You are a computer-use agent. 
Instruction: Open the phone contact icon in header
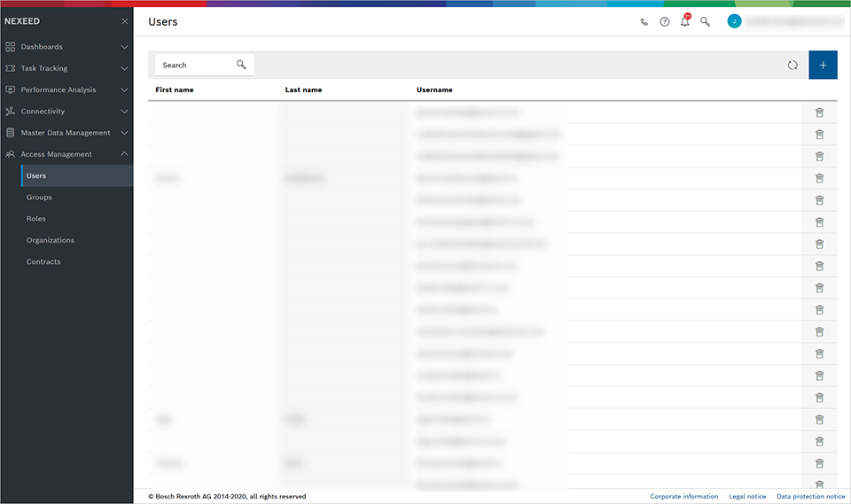point(644,21)
